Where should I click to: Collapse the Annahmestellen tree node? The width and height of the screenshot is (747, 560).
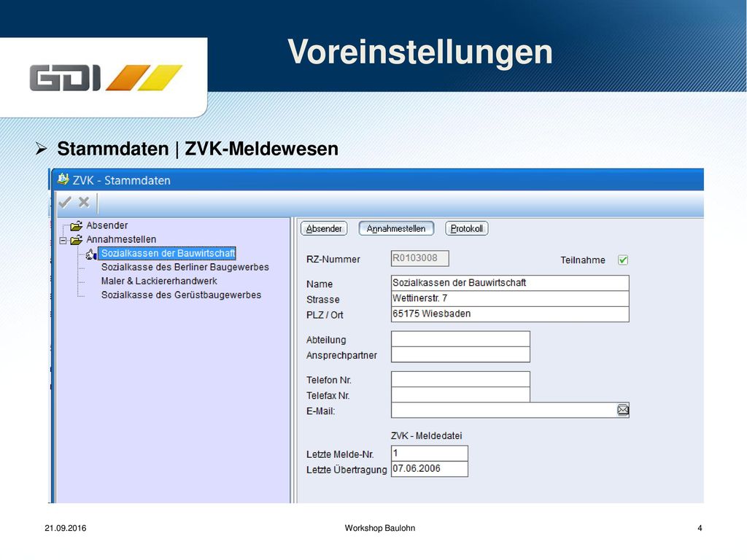point(63,241)
